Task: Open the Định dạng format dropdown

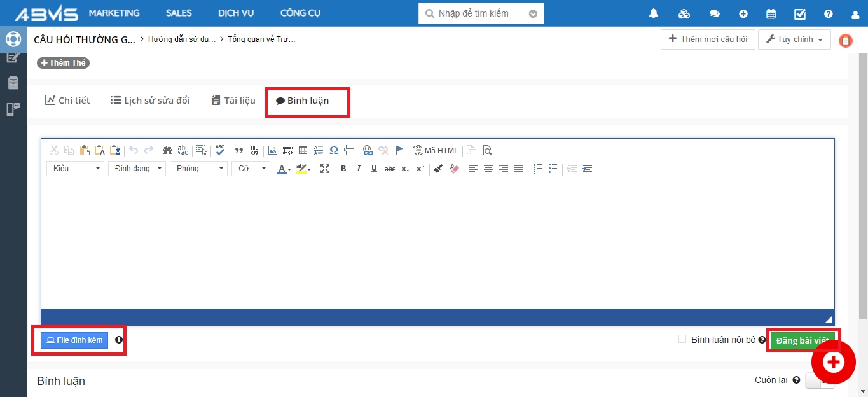Action: tap(137, 169)
